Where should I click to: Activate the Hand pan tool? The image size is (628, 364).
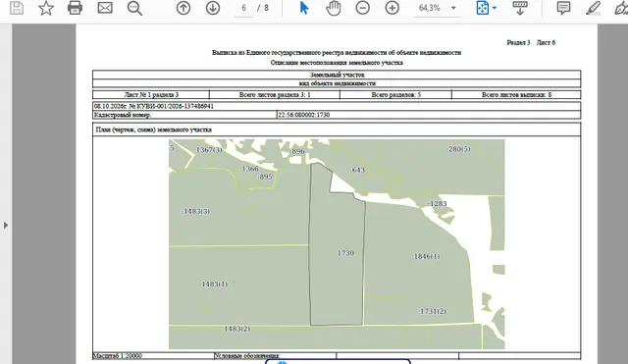pyautogui.click(x=334, y=8)
